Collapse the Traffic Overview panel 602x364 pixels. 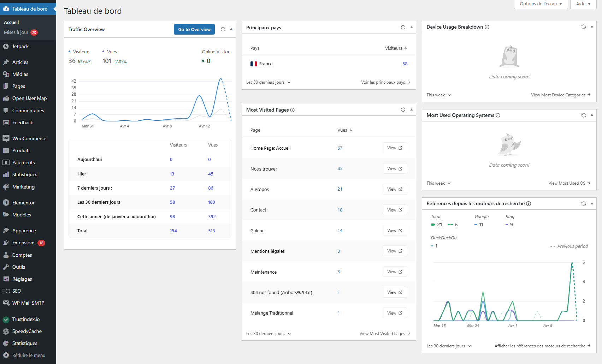click(231, 29)
